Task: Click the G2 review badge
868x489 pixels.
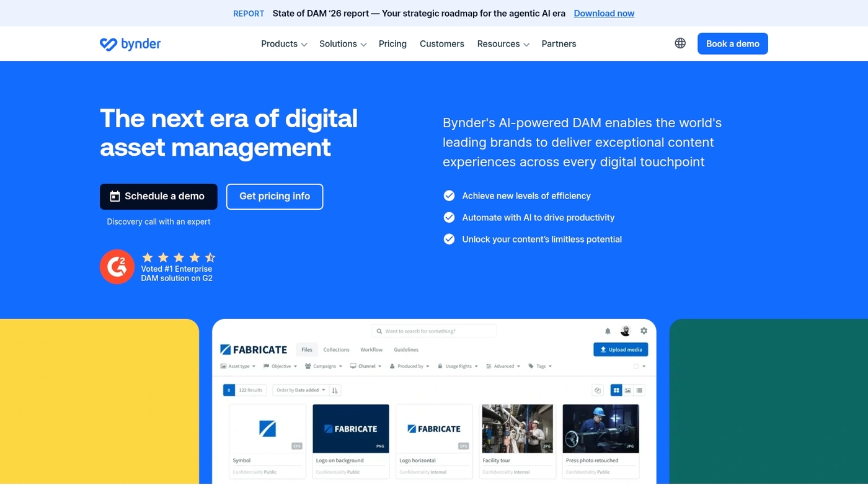Action: click(117, 267)
